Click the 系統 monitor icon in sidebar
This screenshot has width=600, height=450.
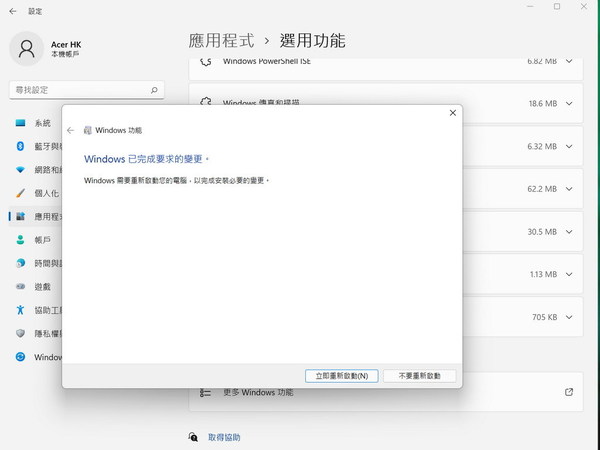pyautogui.click(x=20, y=123)
